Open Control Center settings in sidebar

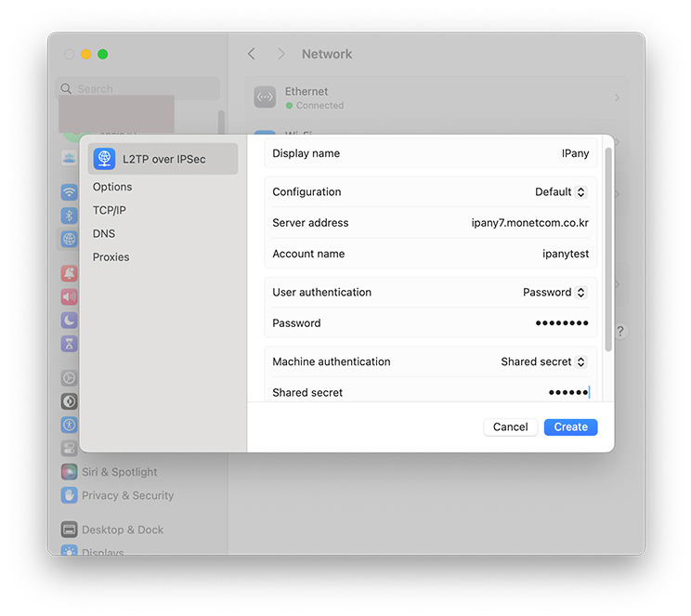click(69, 448)
